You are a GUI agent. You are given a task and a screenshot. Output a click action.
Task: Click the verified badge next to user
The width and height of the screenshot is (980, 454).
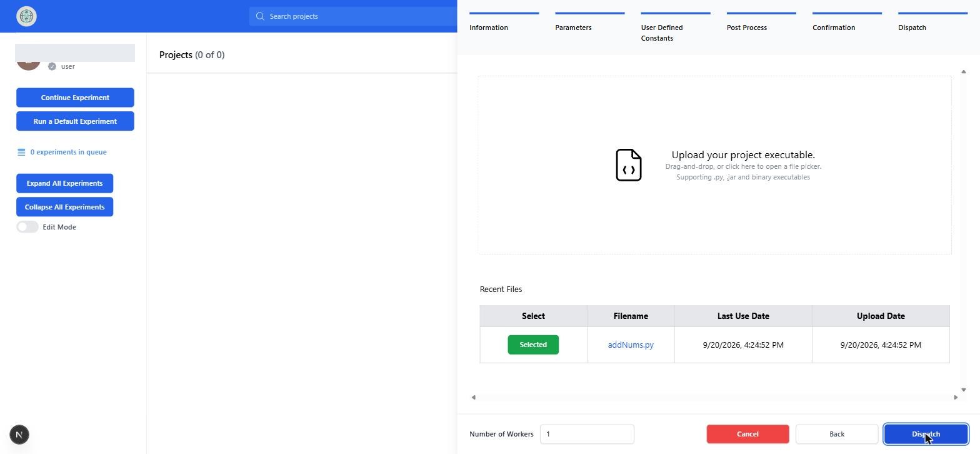pos(52,66)
